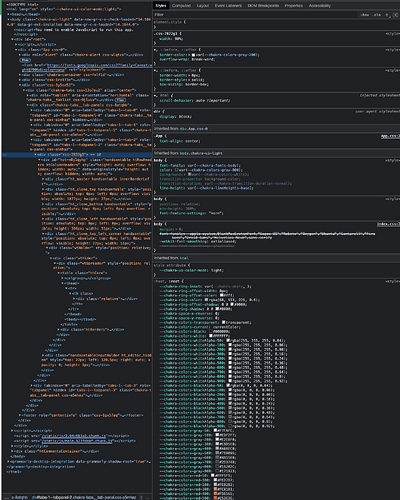
Task: Toggle the computed styles sidebar icon
Action: pos(395,15)
